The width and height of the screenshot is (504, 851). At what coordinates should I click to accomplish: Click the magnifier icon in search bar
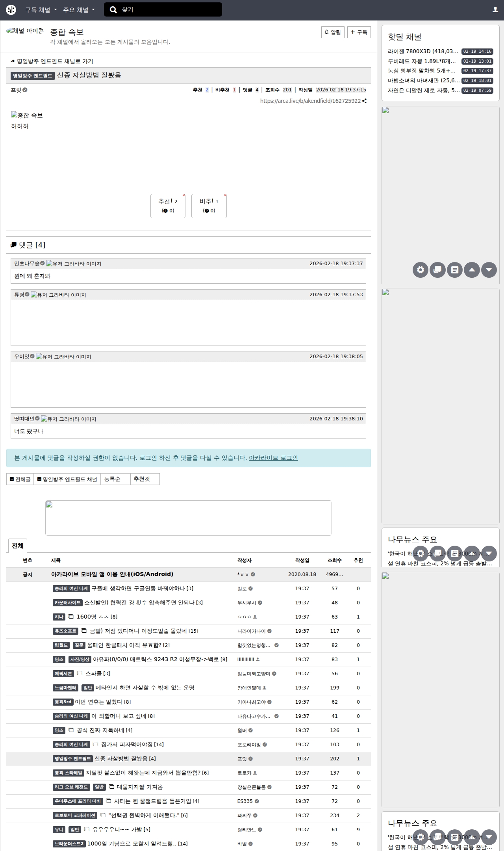tap(113, 10)
